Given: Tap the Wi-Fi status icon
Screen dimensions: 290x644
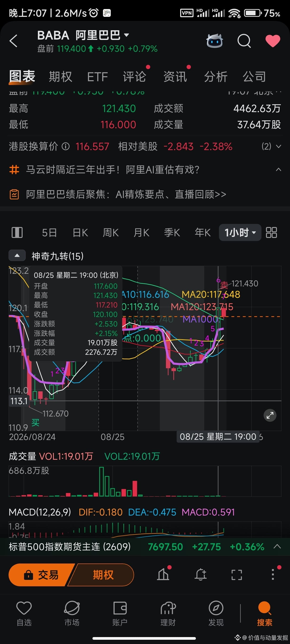Looking at the screenshot, I should [x=234, y=13].
